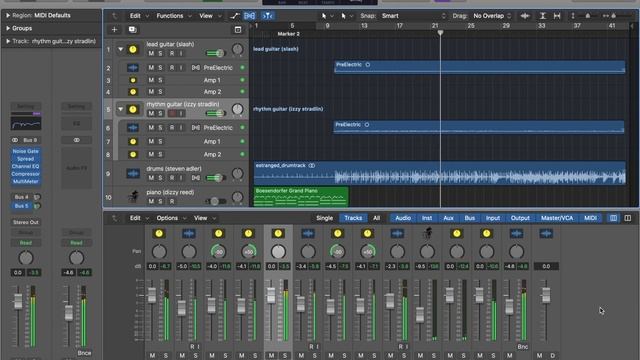Image resolution: width=640 pixels, height=360 pixels.
Task: Click the drums track volume slider
Action: (x=216, y=178)
